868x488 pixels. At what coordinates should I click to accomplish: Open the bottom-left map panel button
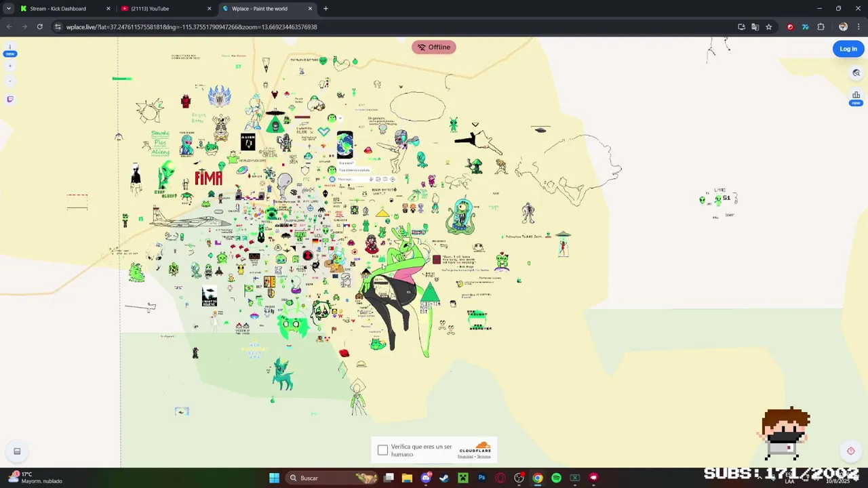pyautogui.click(x=17, y=451)
